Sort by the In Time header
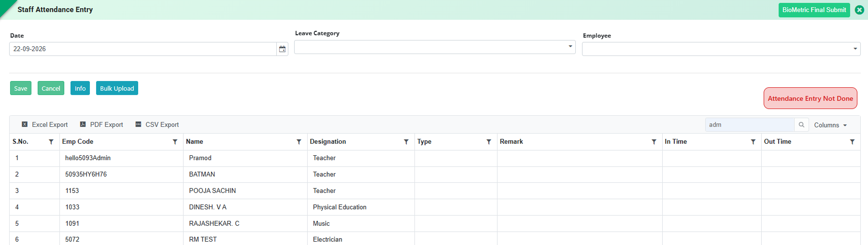This screenshot has width=868, height=245. [676, 142]
